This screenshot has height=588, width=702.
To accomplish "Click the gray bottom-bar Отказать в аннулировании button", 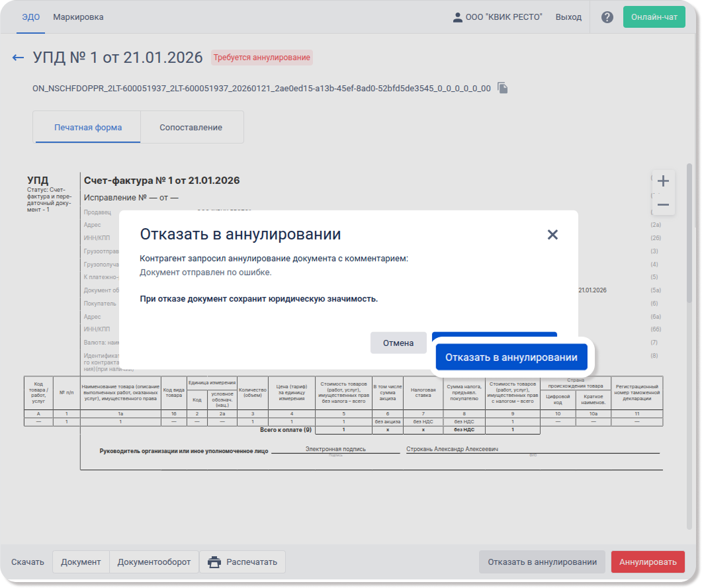I will coord(542,562).
